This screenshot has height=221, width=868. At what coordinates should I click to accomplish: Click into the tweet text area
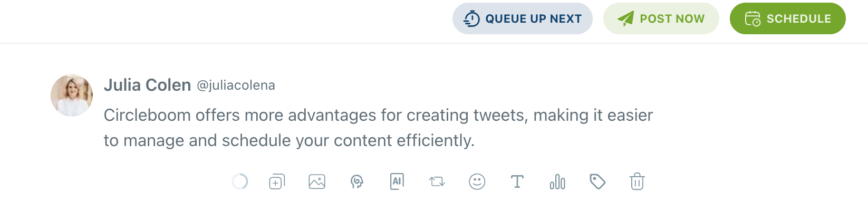378,128
